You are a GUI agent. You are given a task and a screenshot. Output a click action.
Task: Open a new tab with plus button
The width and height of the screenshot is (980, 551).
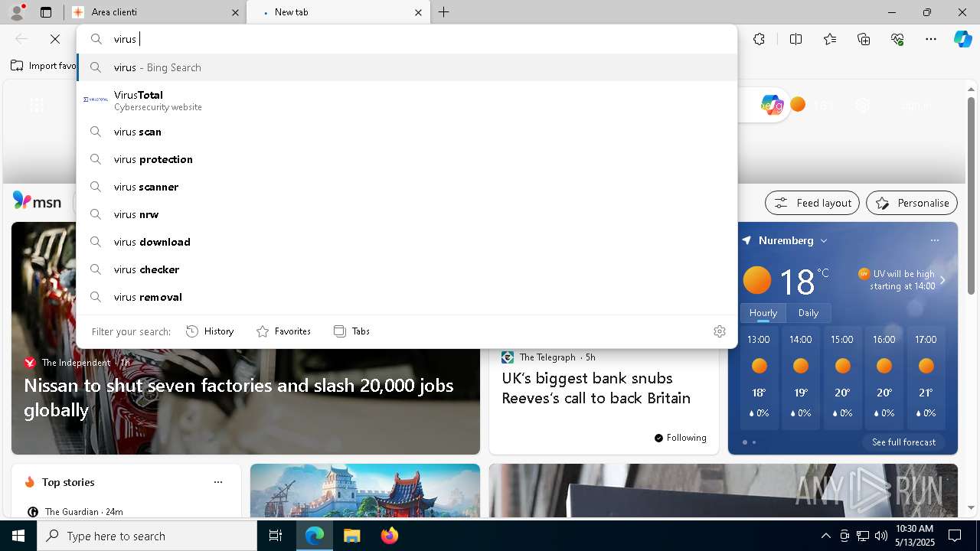coord(444,12)
